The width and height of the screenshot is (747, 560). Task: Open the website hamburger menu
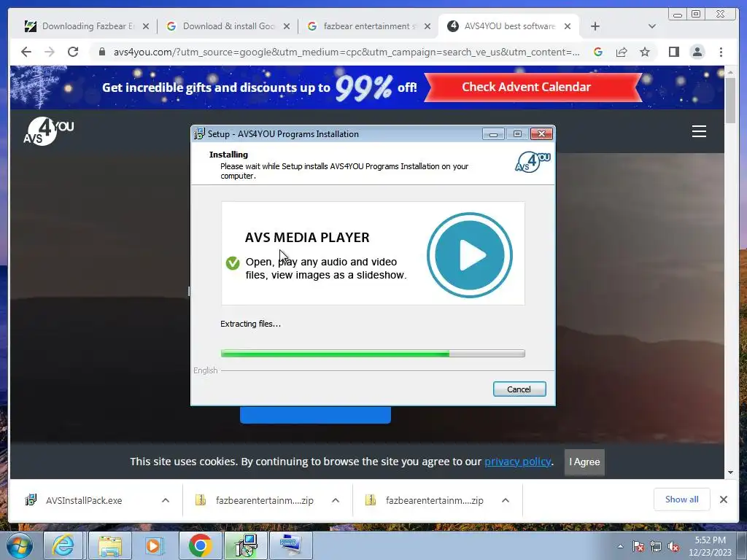click(x=699, y=131)
